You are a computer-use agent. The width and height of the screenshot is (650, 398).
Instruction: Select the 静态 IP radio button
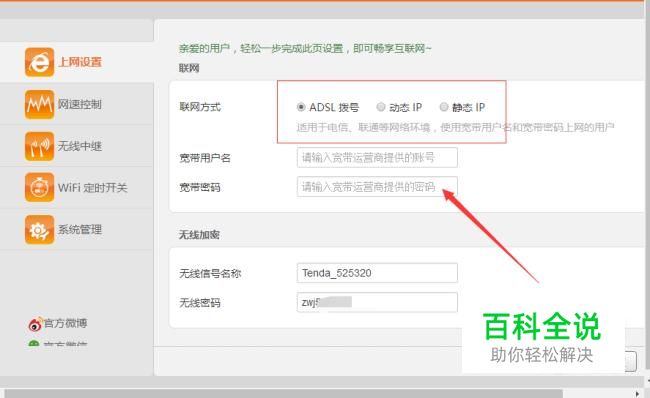pyautogui.click(x=444, y=107)
